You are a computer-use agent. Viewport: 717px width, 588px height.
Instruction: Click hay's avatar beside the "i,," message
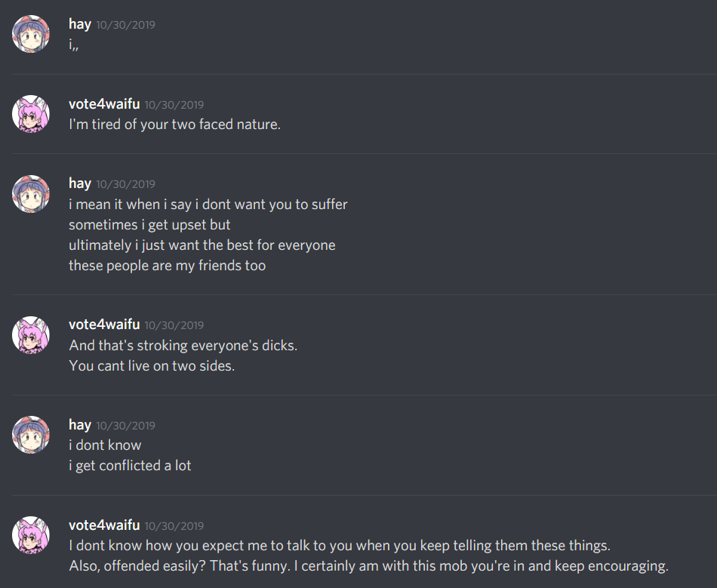point(31,34)
